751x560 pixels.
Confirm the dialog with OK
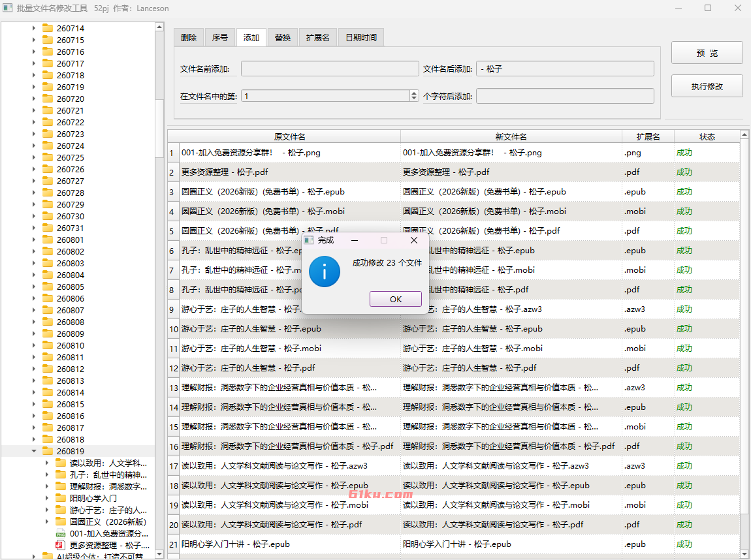click(396, 299)
